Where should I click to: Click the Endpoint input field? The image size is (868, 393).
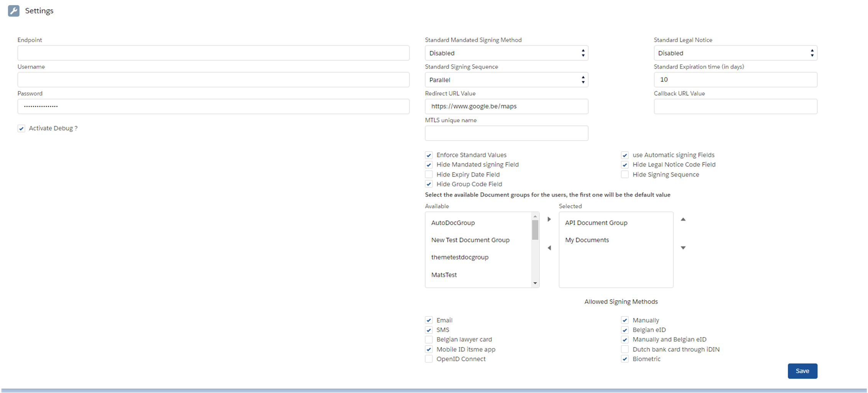[x=213, y=53]
